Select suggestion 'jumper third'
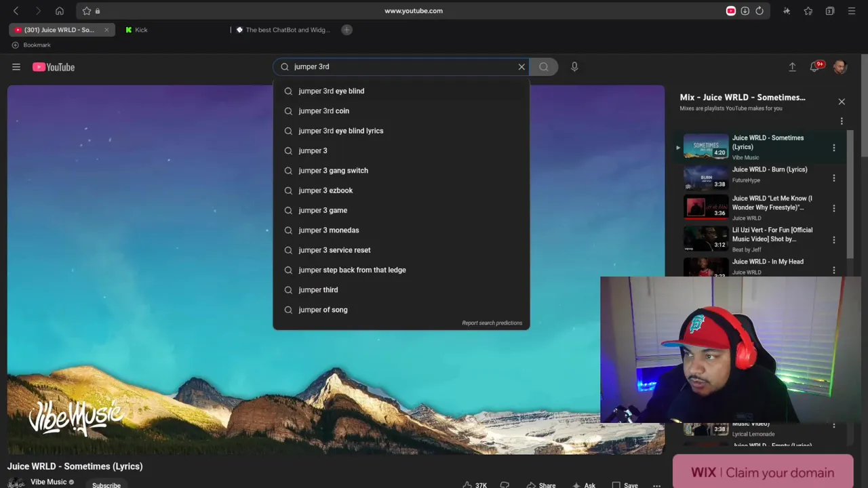The height and width of the screenshot is (488, 868). [x=401, y=289]
